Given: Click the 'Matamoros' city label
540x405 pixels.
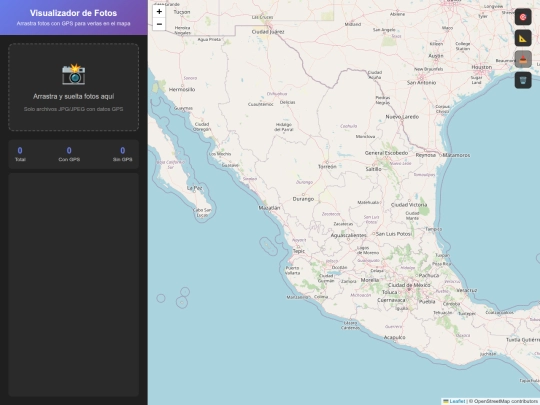Looking at the screenshot, I should point(456,155).
